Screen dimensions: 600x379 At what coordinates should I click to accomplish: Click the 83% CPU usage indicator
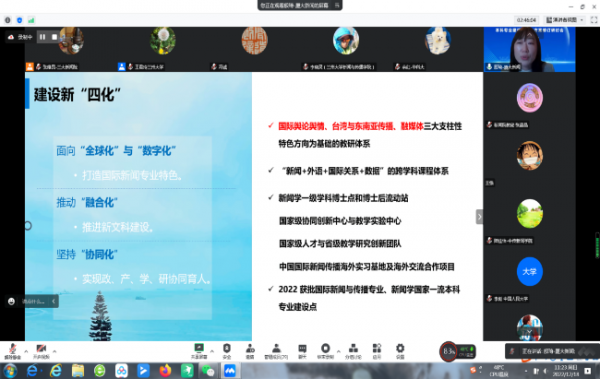point(448,351)
